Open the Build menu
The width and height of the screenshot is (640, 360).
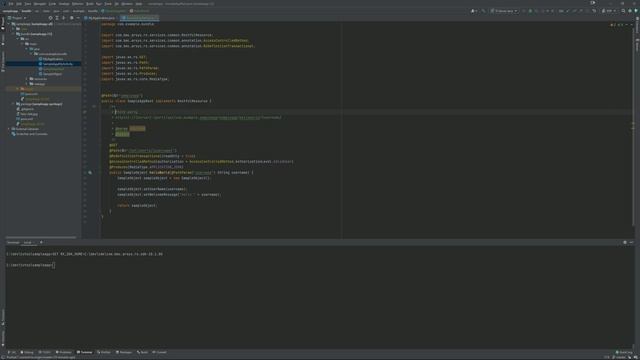pyautogui.click(x=90, y=4)
